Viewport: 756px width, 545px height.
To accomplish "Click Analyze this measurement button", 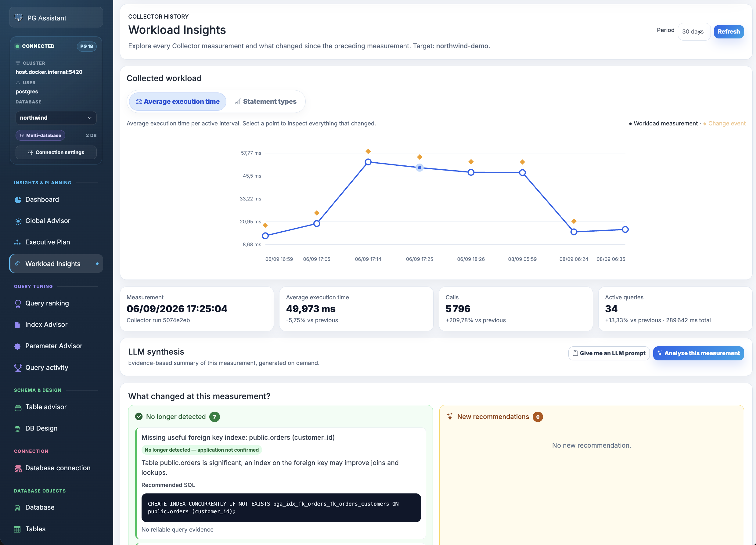I will click(x=698, y=353).
